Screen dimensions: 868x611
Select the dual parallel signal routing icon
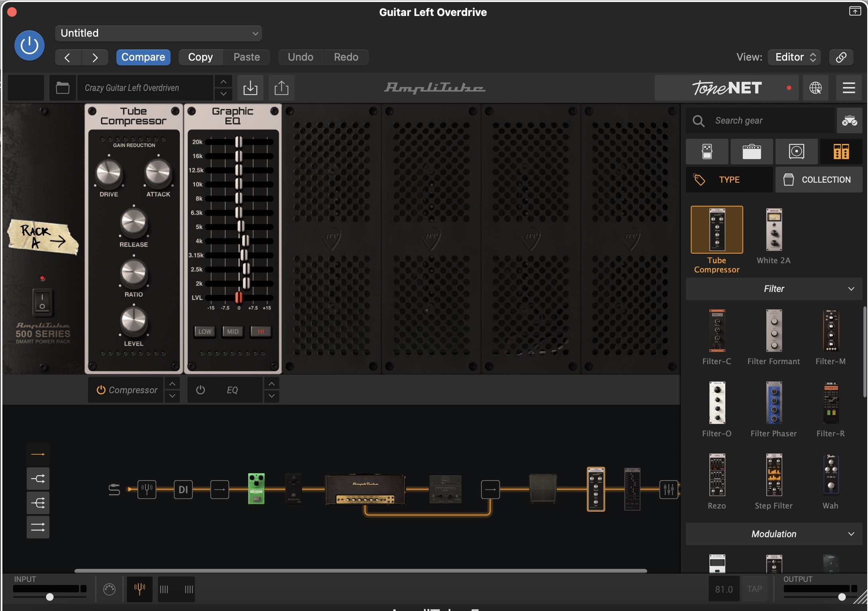(38, 527)
